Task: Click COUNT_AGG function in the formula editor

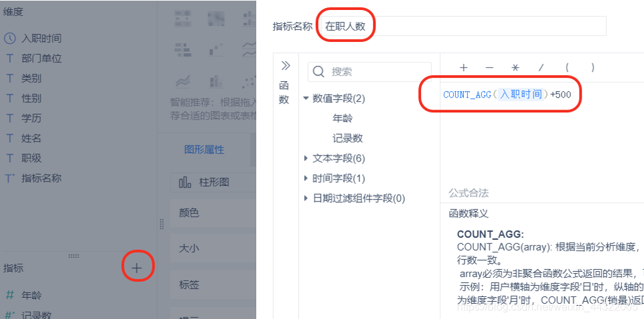Action: coord(468,95)
